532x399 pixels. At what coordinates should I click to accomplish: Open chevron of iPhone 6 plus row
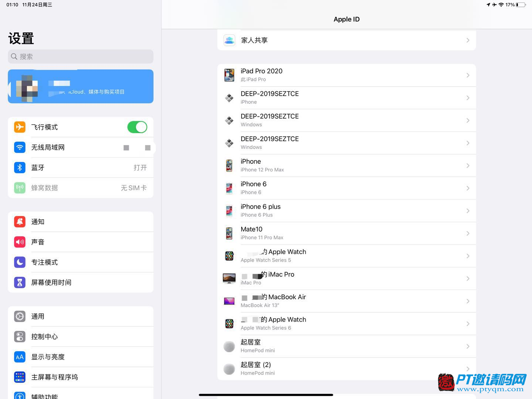pyautogui.click(x=468, y=211)
